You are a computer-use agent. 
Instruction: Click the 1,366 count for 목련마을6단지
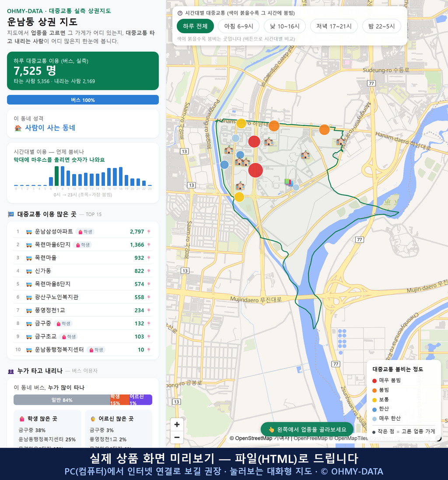tap(137, 245)
